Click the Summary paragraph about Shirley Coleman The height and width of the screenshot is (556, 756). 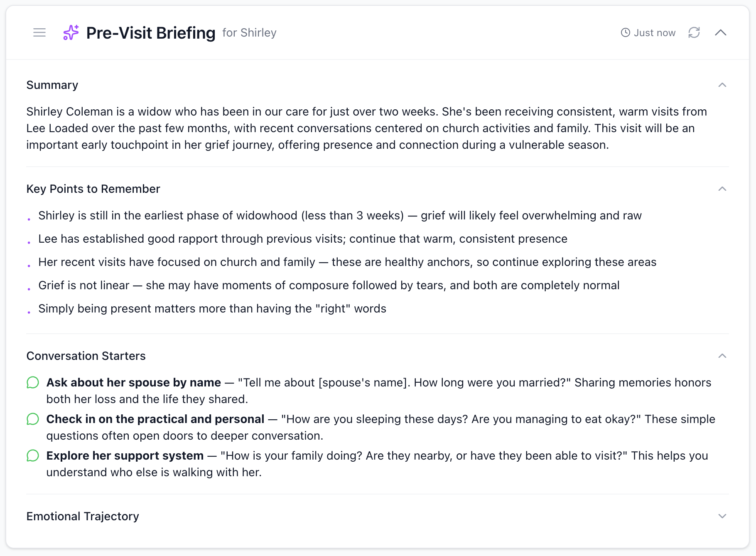(366, 128)
